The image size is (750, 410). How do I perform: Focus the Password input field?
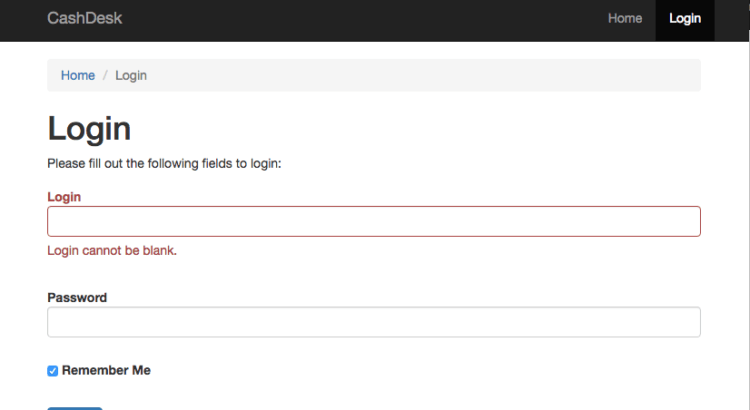pyautogui.click(x=373, y=322)
